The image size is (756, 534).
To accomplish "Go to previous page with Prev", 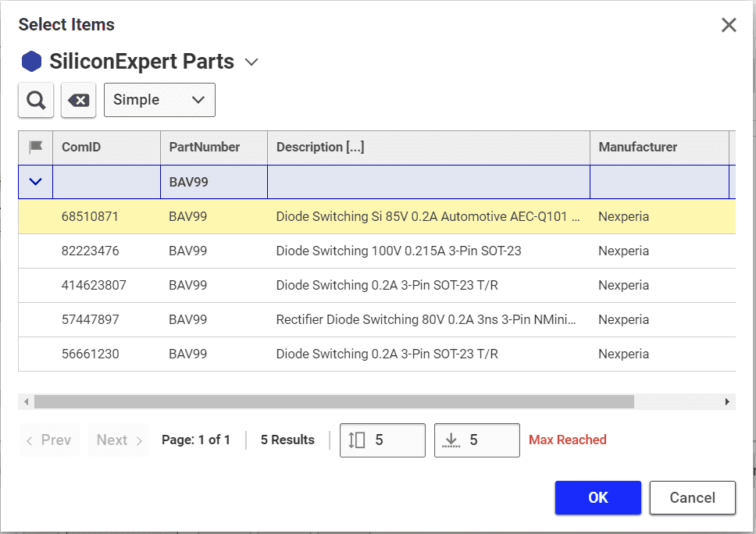I will (x=50, y=440).
